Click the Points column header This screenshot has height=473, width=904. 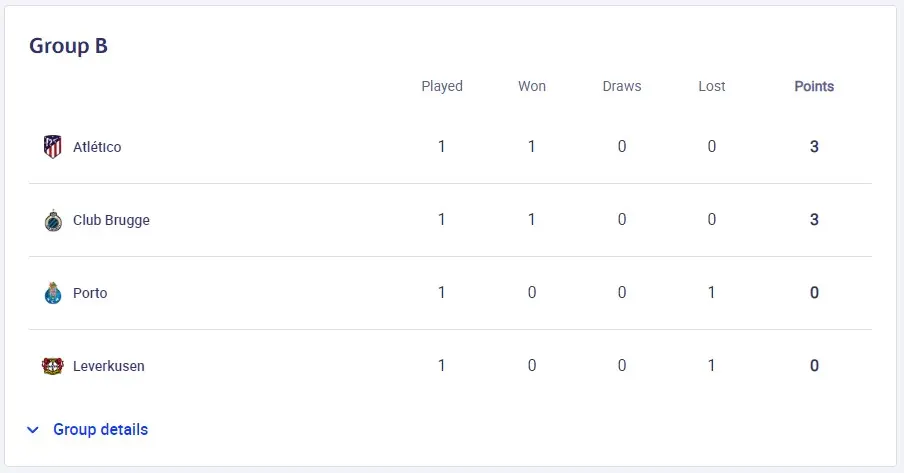(x=814, y=86)
